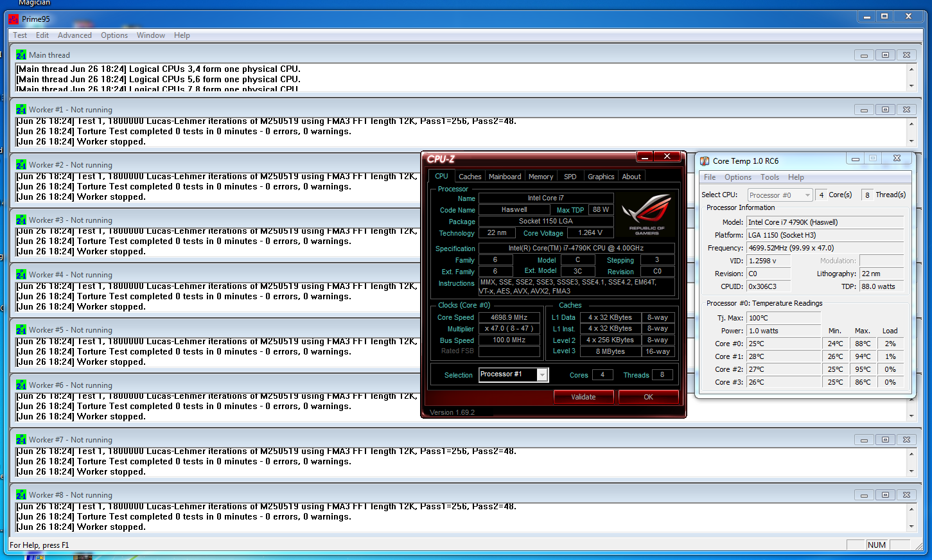This screenshot has height=560, width=932.
Task: Minimize the Core Temp window
Action: pos(855,159)
